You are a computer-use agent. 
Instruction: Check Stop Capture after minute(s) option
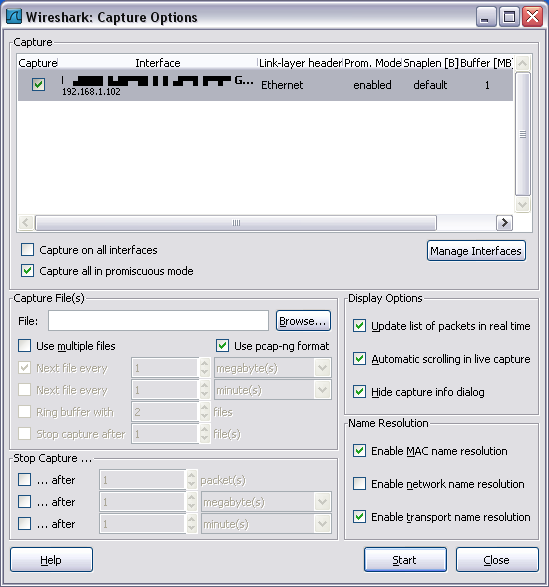point(25,523)
